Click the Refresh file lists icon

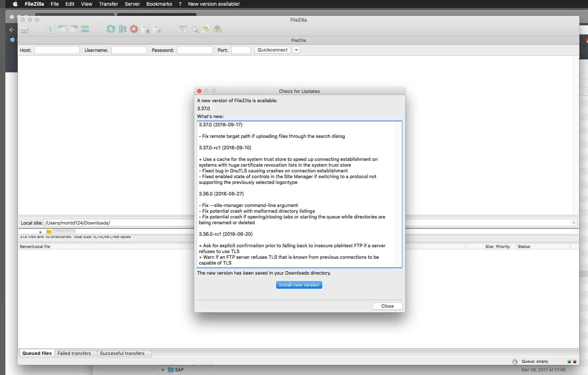click(111, 29)
